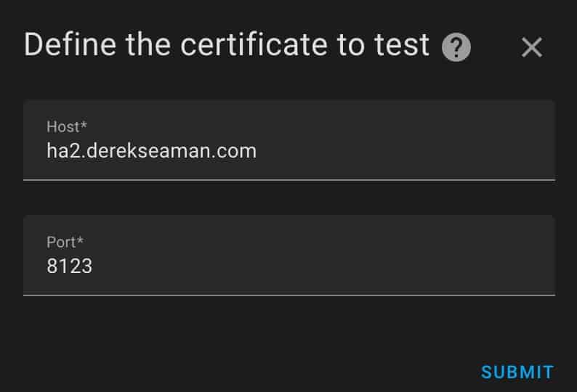Click the Host input field
This screenshot has width=577, height=392.
pos(289,140)
